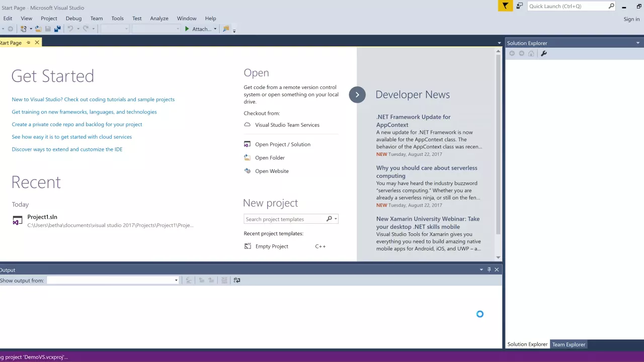Screen dimensions: 644x362
Task: Open the Tools menu
Action: (x=117, y=19)
